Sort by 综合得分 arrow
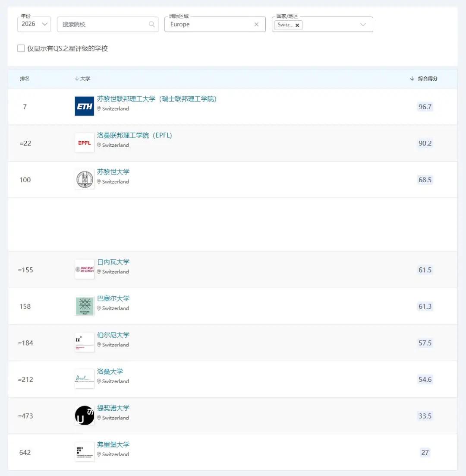 [x=412, y=79]
